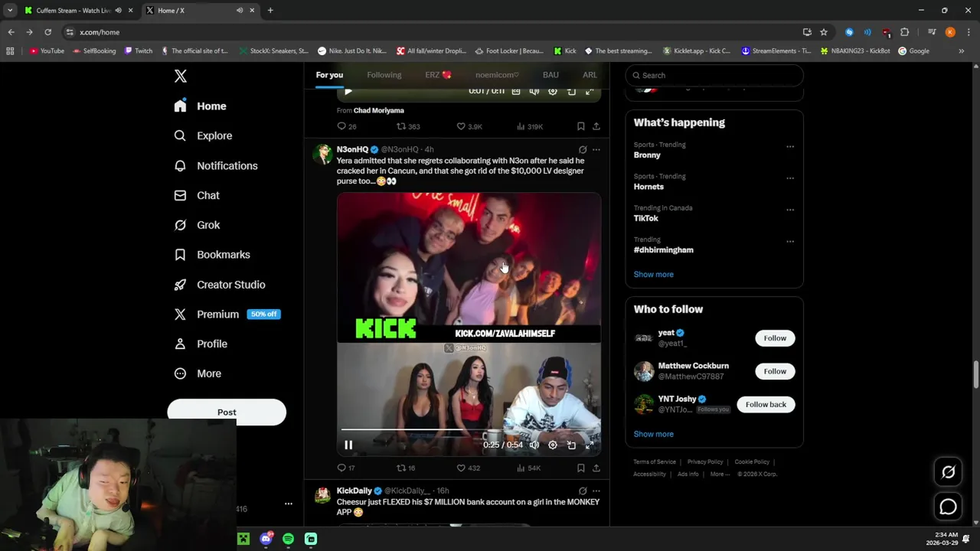The height and width of the screenshot is (551, 980).
Task: Switch to the BAU tab
Action: click(550, 75)
